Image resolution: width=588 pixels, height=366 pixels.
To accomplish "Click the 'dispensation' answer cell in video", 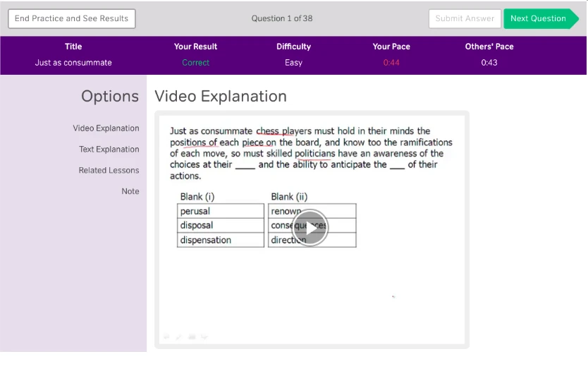I will [220, 240].
